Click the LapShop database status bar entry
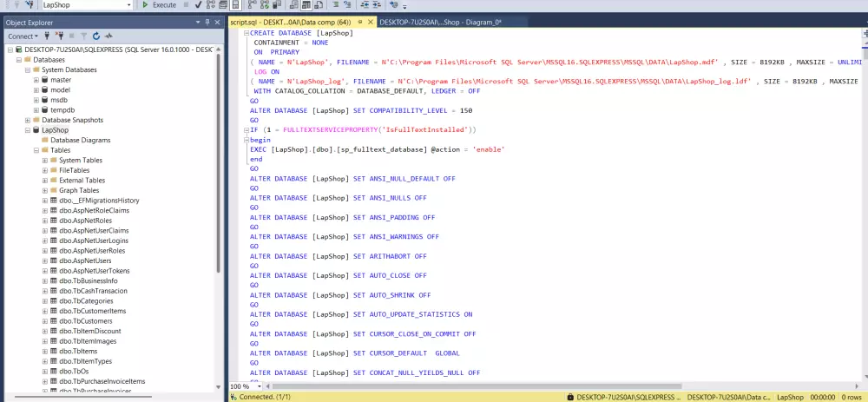 point(789,397)
